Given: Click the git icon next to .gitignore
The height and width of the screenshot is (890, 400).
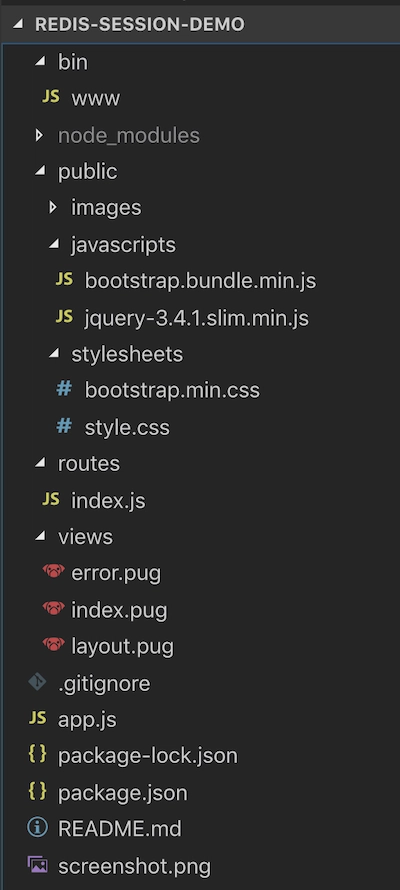Looking at the screenshot, I should tap(37, 682).
